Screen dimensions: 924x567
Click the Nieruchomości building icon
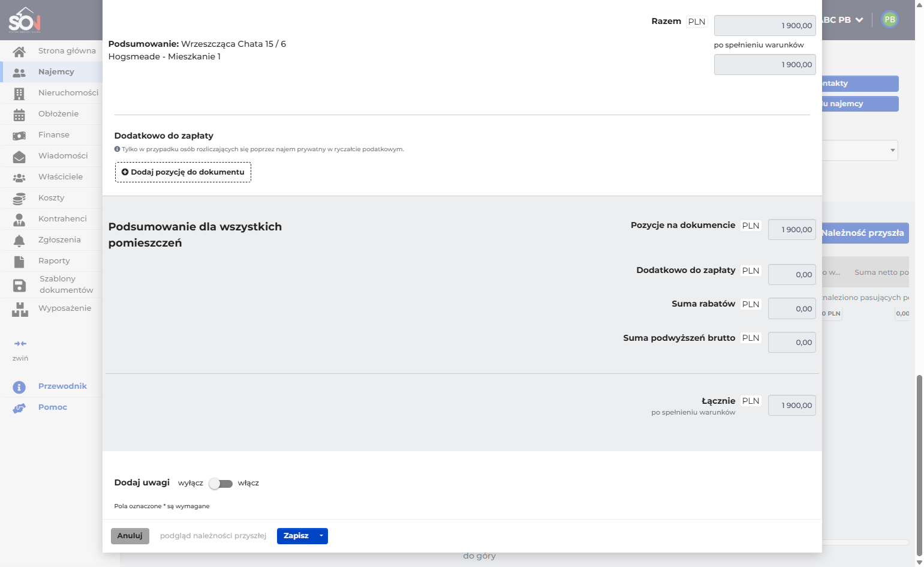pos(19,94)
